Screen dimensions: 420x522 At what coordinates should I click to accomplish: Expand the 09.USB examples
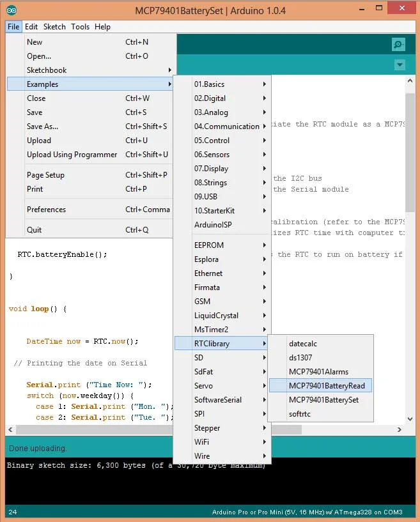222,196
